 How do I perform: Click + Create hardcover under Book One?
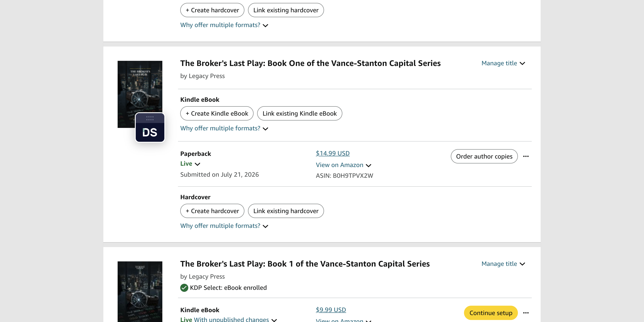pyautogui.click(x=212, y=211)
